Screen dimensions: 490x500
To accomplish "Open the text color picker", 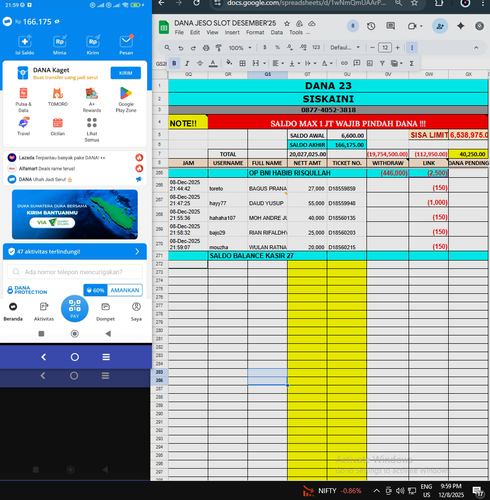I will pyautogui.click(x=213, y=63).
